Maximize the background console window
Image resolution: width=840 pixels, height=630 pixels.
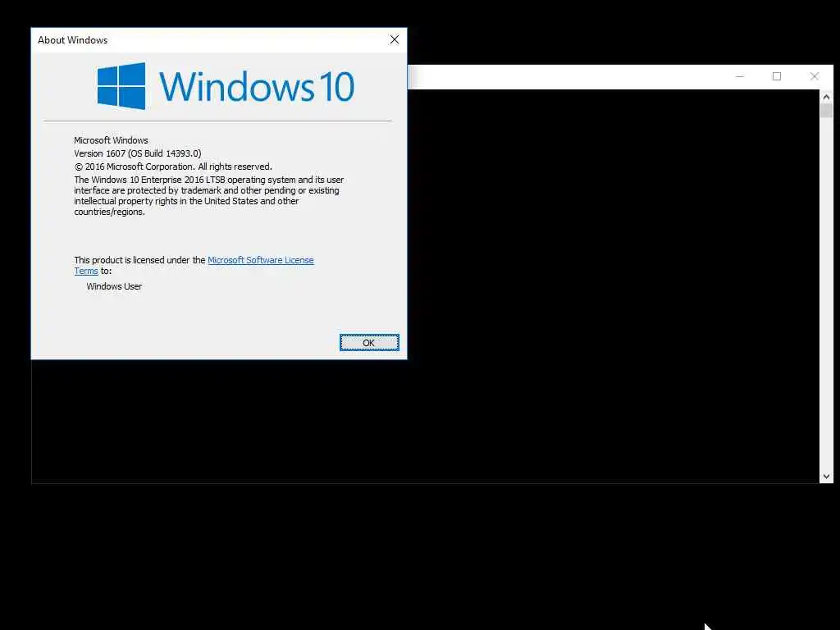coord(777,76)
